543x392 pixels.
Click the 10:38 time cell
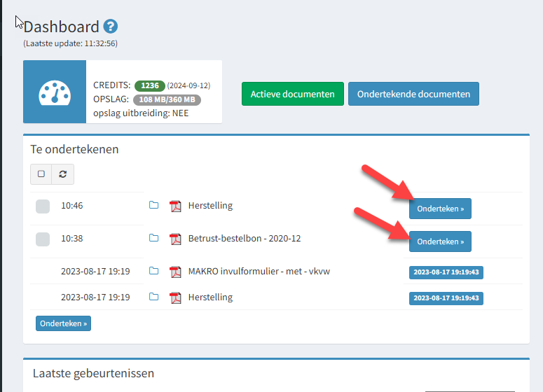[72, 239]
